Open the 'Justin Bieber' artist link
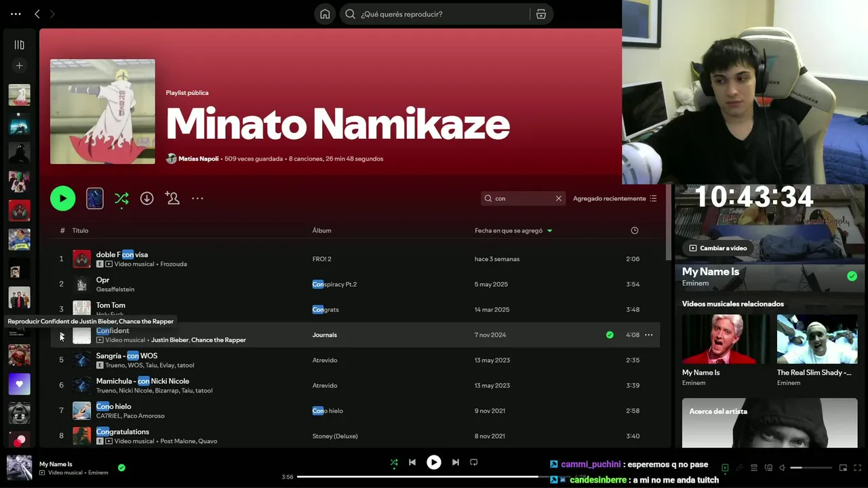This screenshot has width=868, height=488. [170, 340]
